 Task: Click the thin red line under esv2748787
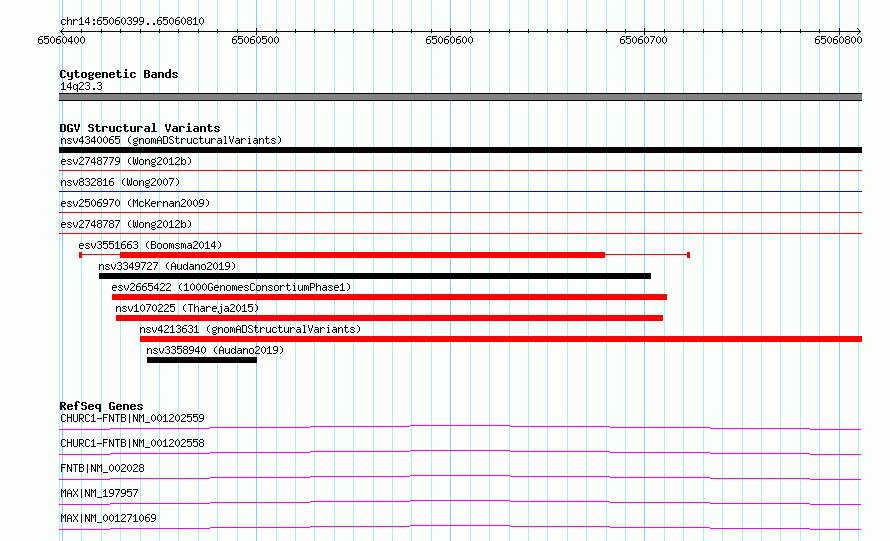click(x=460, y=233)
